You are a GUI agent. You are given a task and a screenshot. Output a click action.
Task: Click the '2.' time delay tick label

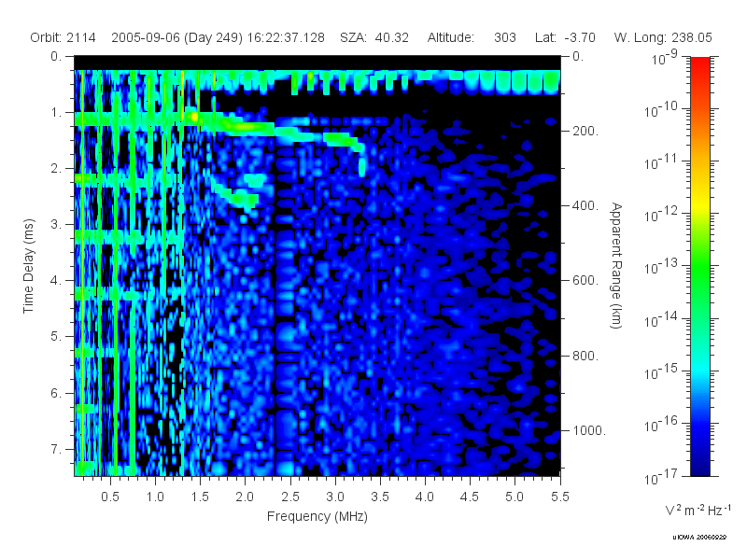(x=56, y=169)
